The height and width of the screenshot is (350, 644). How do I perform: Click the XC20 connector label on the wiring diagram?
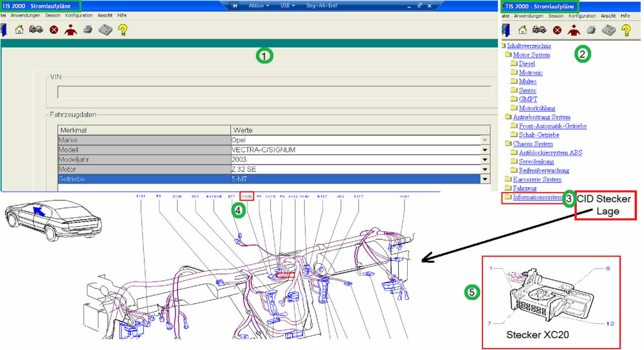pyautogui.click(x=246, y=197)
